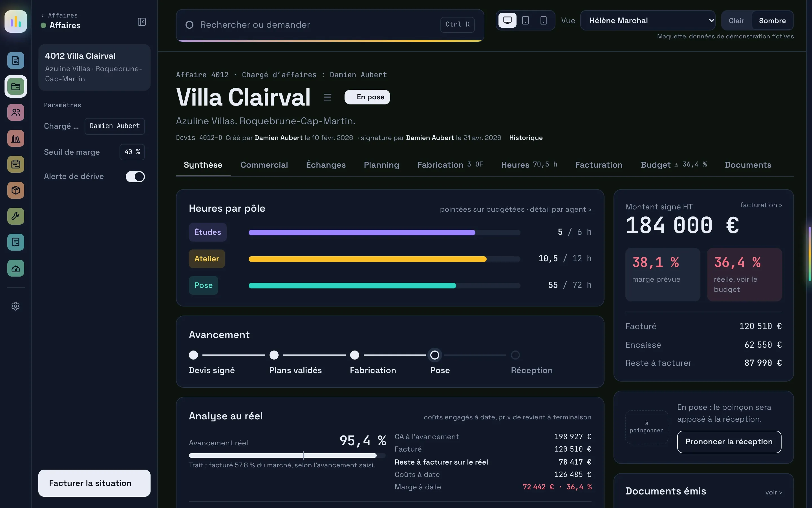Open the library books sidebar icon
Screen dimensions: 812x508
[16, 138]
